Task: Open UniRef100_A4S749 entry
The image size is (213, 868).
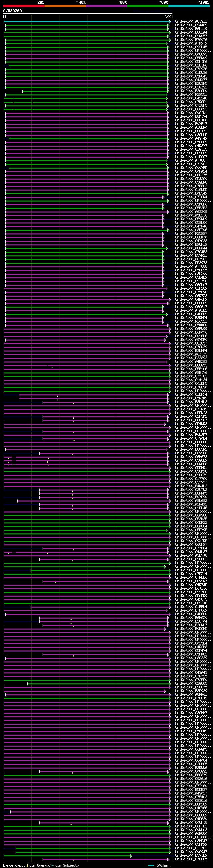Action: [x=191, y=138]
